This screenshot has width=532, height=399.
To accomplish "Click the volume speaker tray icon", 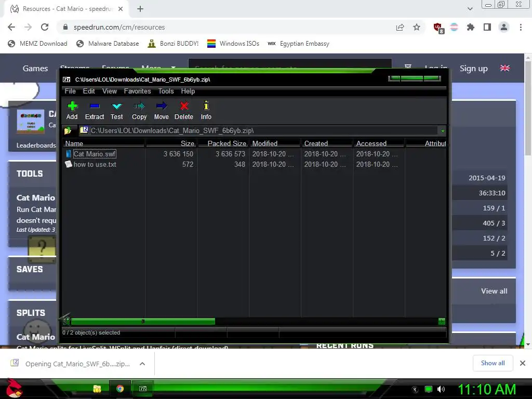I will tap(441, 389).
